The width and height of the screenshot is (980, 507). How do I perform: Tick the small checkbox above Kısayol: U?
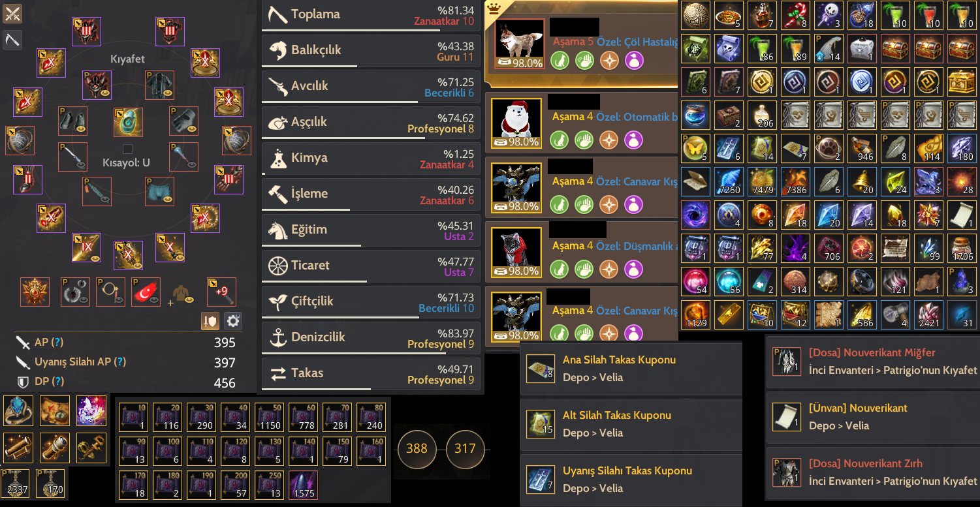(x=127, y=149)
